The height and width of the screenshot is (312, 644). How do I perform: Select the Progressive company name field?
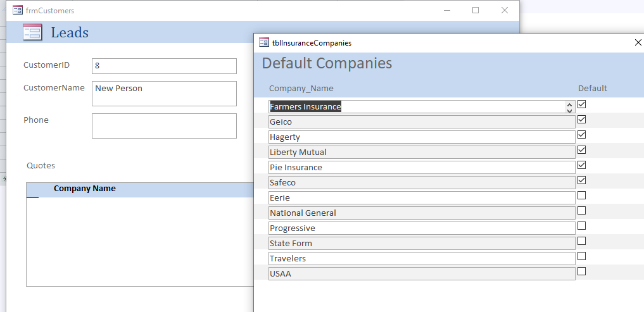pyautogui.click(x=422, y=228)
